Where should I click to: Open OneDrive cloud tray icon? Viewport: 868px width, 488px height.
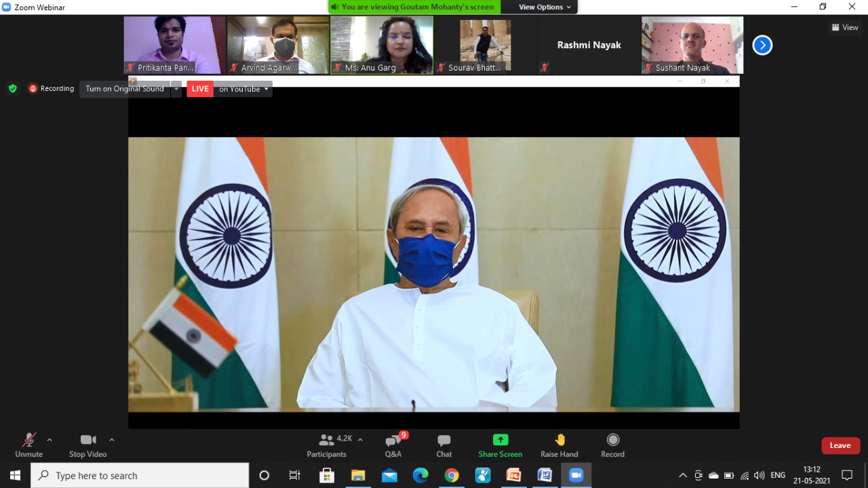pos(713,475)
